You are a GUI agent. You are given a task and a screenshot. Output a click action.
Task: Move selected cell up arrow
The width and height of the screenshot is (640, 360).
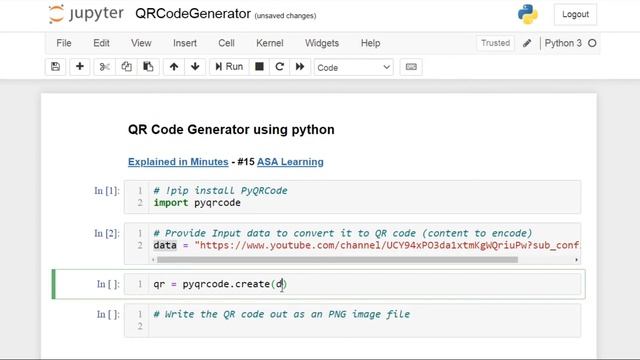point(174,67)
